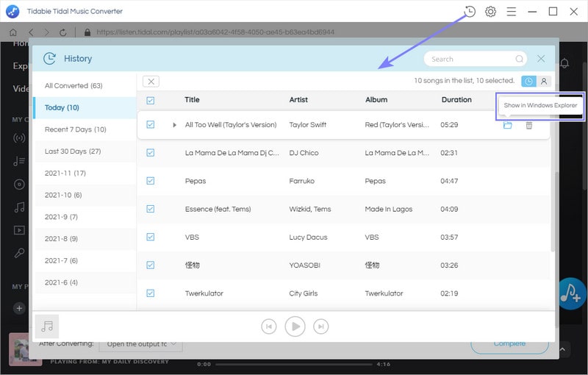Skip to previous track in player
Screen dimensions: 588x375
pos(269,326)
